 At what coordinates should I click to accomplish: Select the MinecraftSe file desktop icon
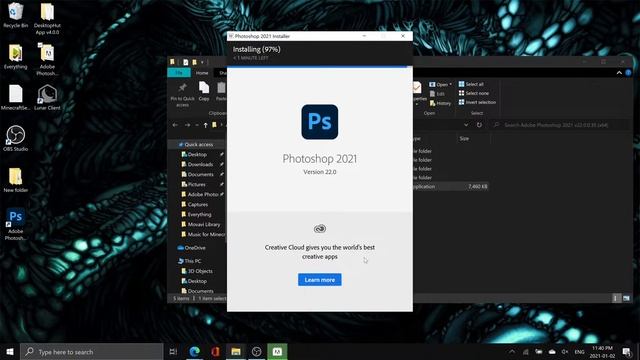tap(16, 98)
